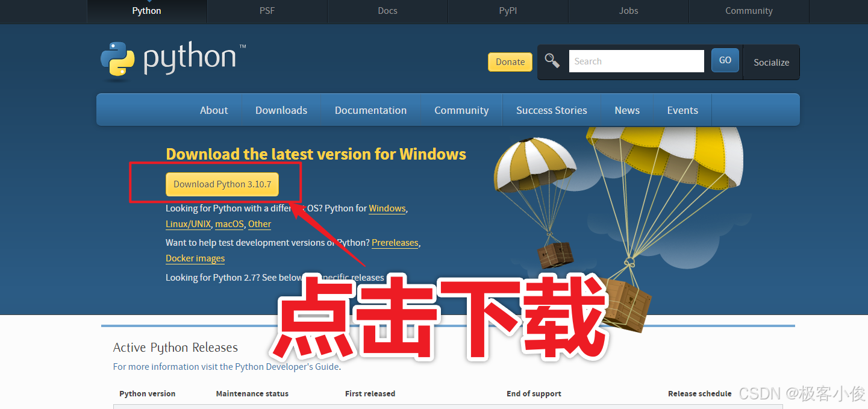Viewport: 868px width, 409px height.
Task: Follow the Linux/UNIX link
Action: 189,224
